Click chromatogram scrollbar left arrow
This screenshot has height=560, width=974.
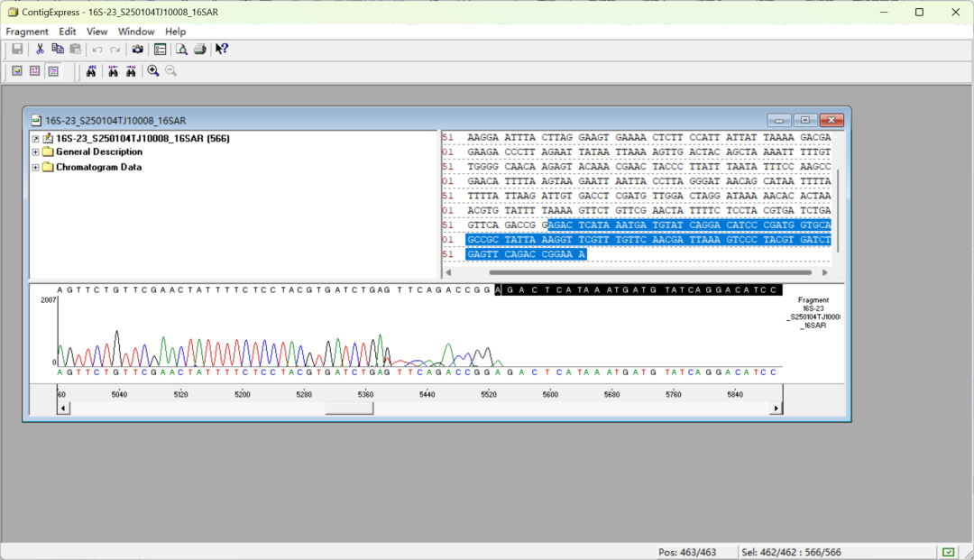pyautogui.click(x=63, y=408)
